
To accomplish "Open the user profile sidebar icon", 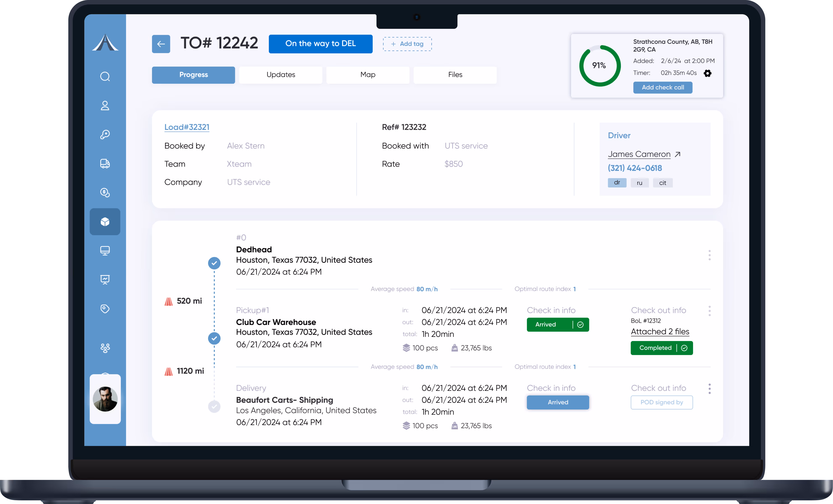I will (105, 106).
